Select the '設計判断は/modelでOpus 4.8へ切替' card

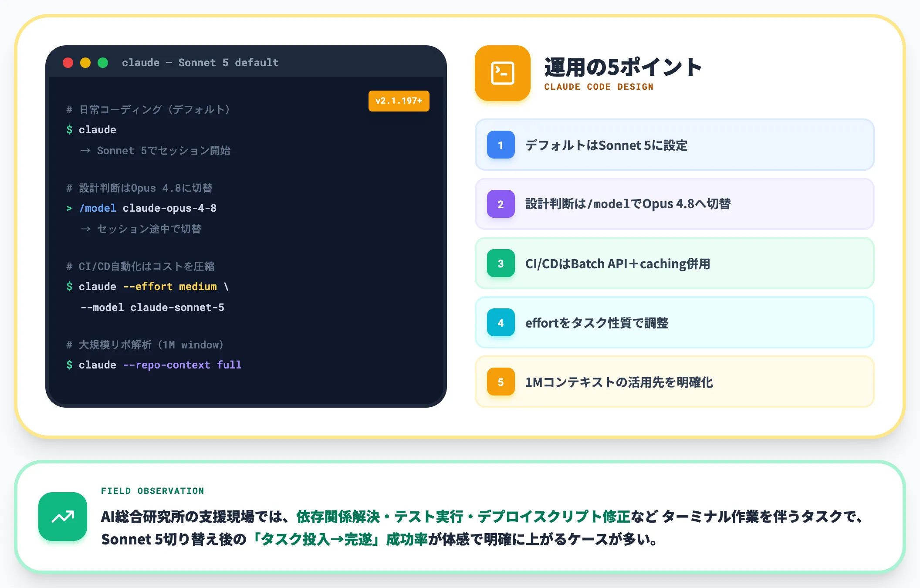(x=674, y=204)
